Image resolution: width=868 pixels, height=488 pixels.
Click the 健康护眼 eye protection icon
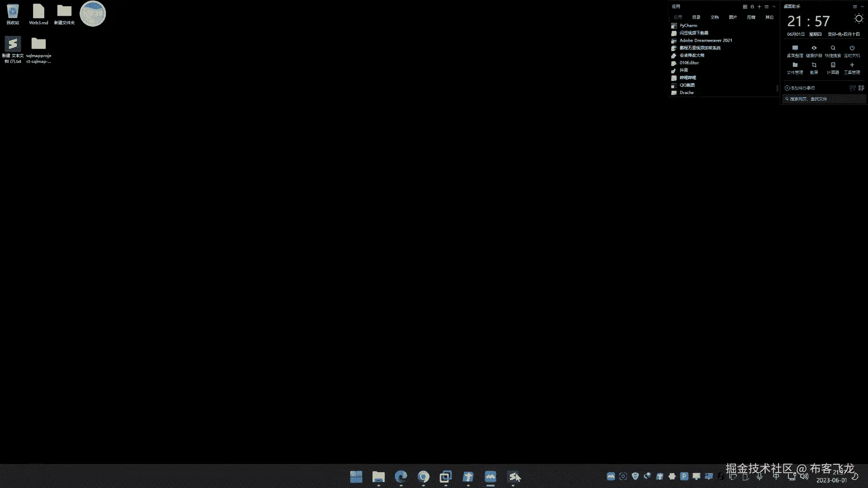814,48
